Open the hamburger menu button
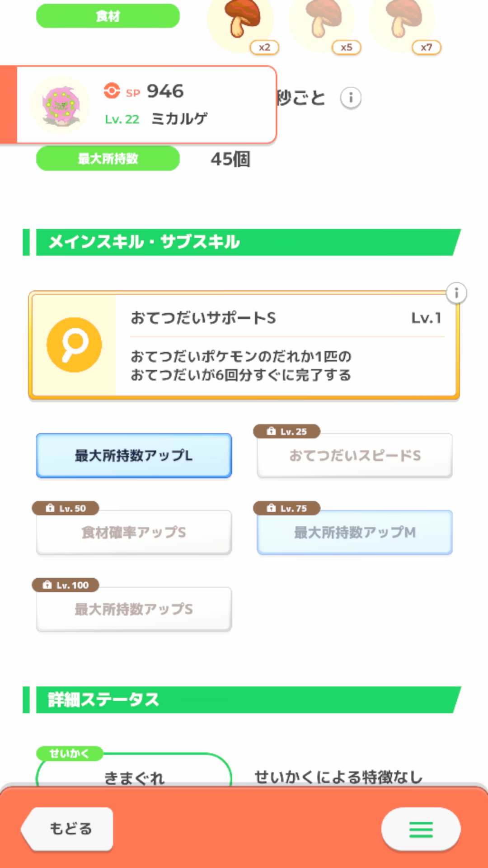The width and height of the screenshot is (488, 868). pos(421,830)
